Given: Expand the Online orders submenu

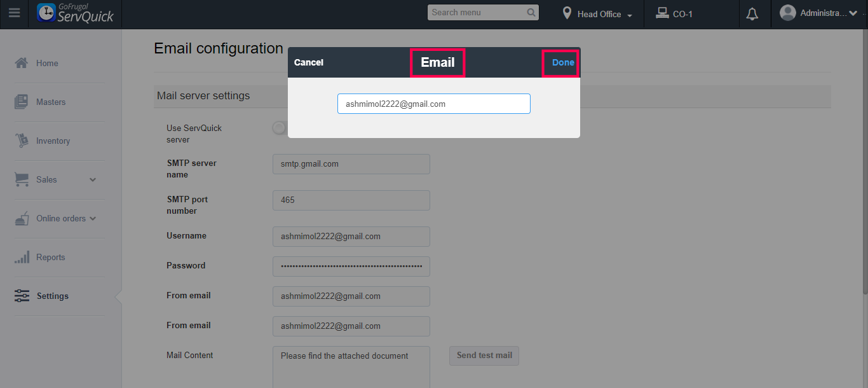Looking at the screenshot, I should (93, 218).
